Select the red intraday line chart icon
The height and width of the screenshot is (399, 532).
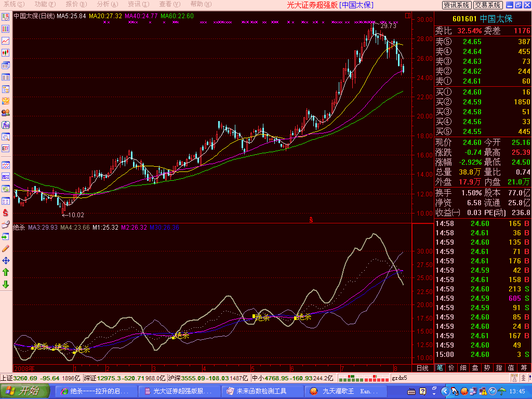point(5,41)
